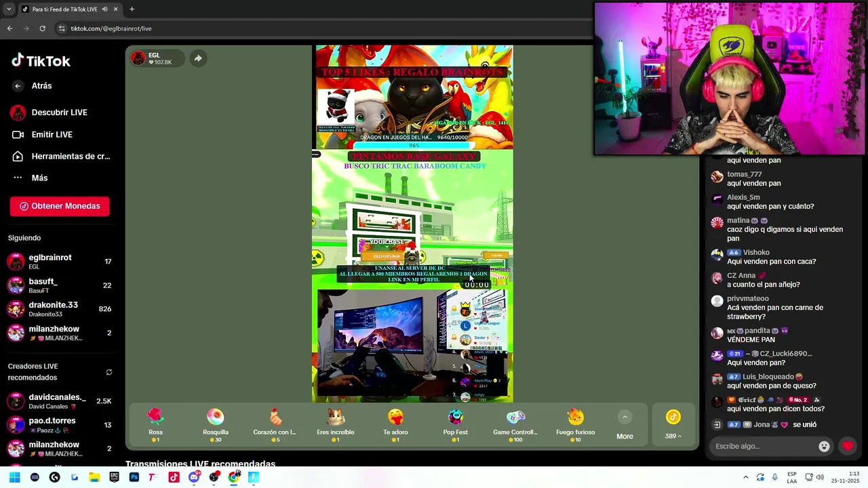Click the live video stream
The image size is (868, 488).
click(x=413, y=224)
